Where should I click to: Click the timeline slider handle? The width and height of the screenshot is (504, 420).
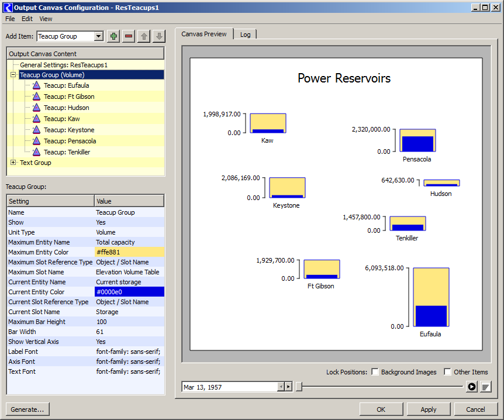pyautogui.click(x=299, y=387)
